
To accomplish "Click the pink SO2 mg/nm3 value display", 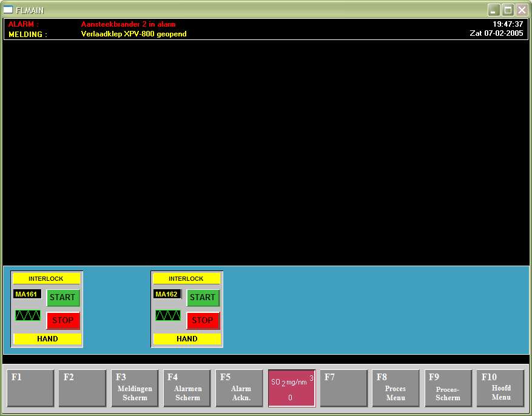I will point(292,389).
